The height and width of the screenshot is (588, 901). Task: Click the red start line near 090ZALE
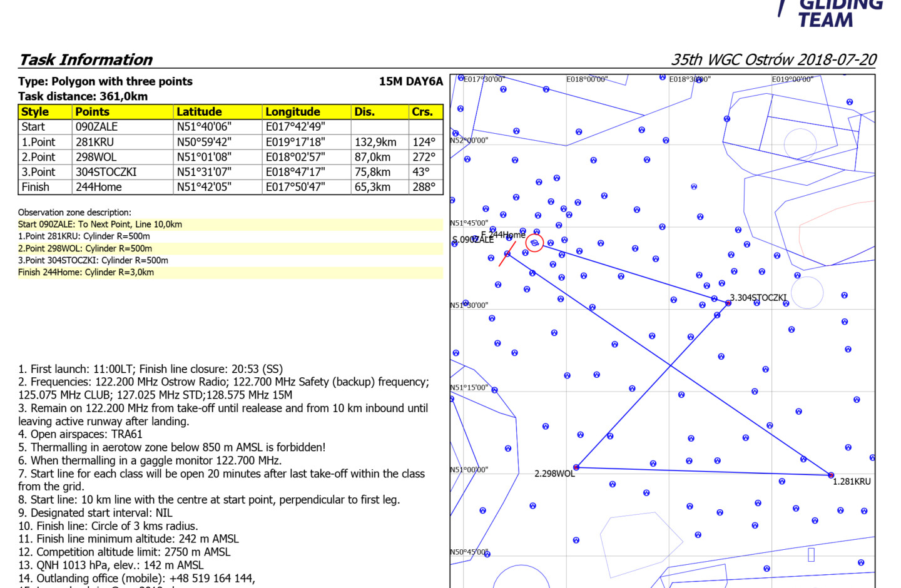[506, 255]
